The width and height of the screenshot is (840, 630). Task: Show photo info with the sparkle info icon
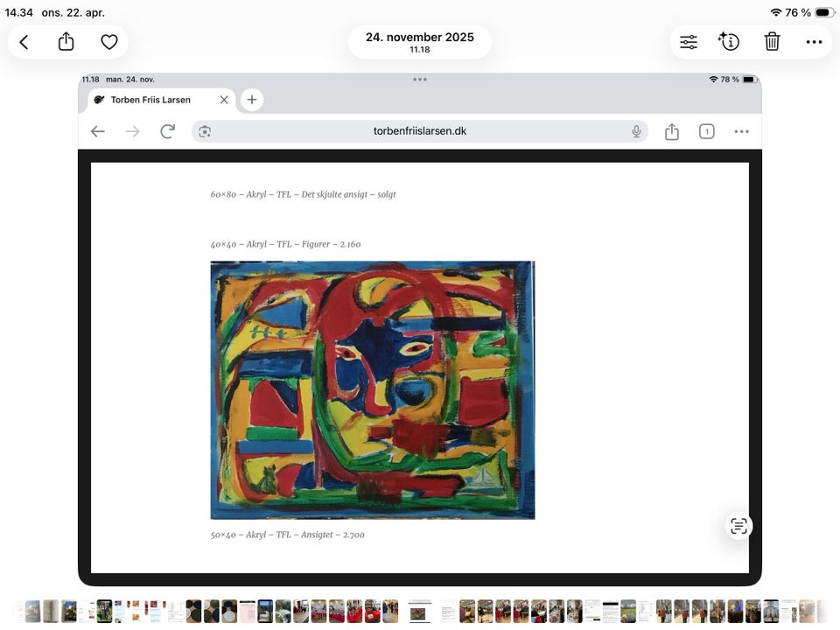pyautogui.click(x=729, y=41)
